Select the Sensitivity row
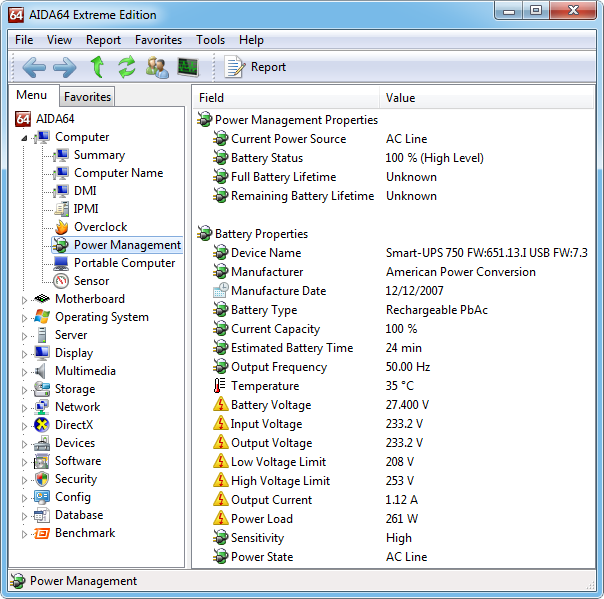 pos(394,538)
